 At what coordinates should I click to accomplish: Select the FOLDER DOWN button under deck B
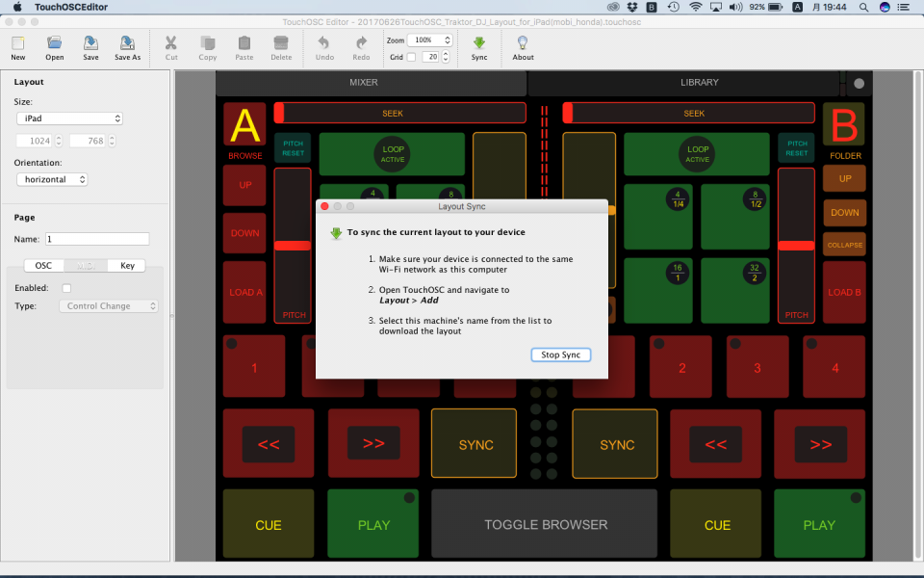click(844, 212)
